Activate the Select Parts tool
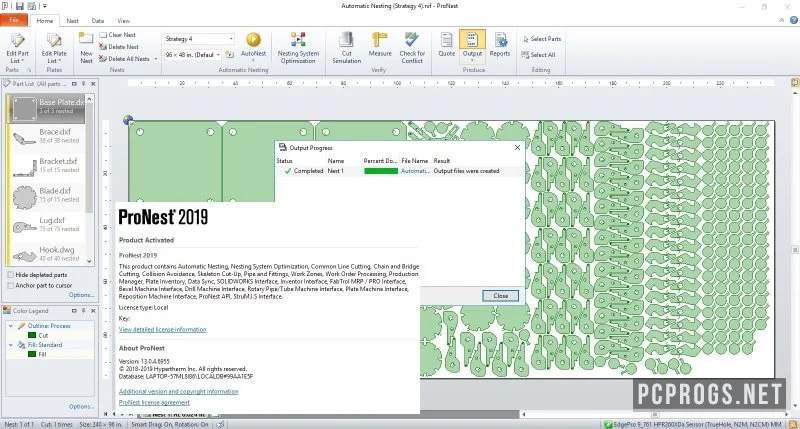 (x=541, y=39)
